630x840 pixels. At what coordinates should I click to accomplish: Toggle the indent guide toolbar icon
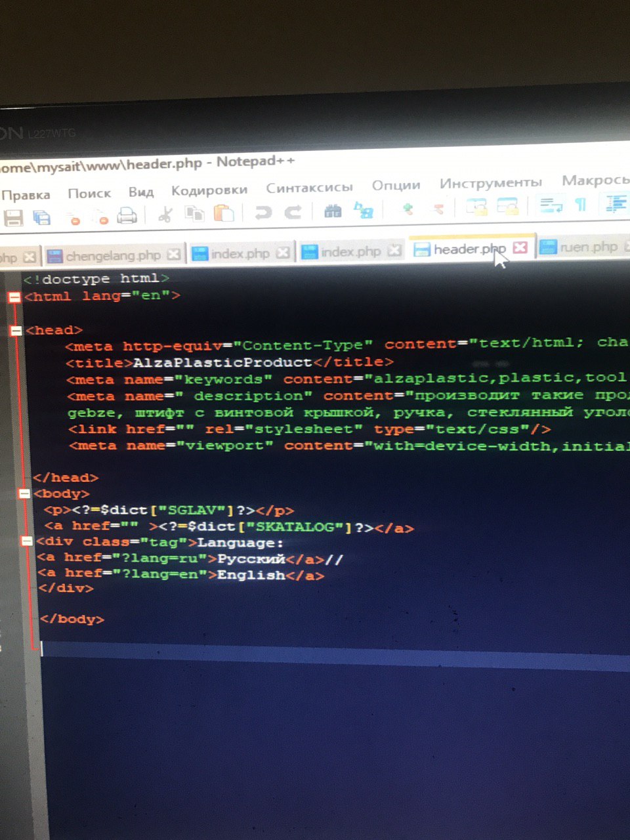click(x=616, y=203)
